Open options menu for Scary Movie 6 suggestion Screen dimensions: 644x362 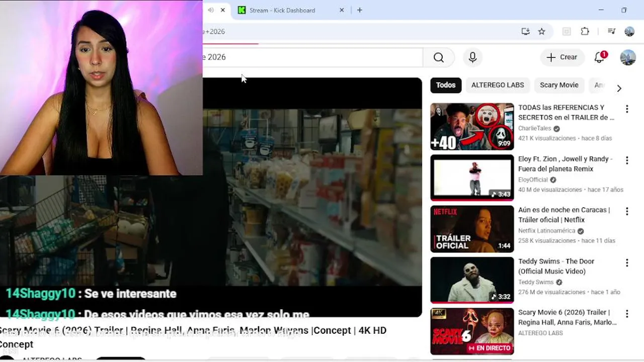click(x=627, y=314)
